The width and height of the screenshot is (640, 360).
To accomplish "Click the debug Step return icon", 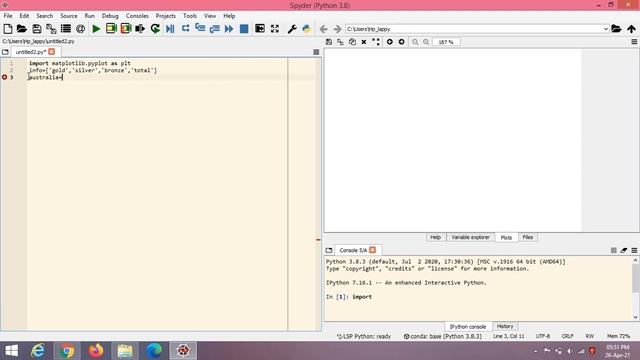I will pos(214,29).
